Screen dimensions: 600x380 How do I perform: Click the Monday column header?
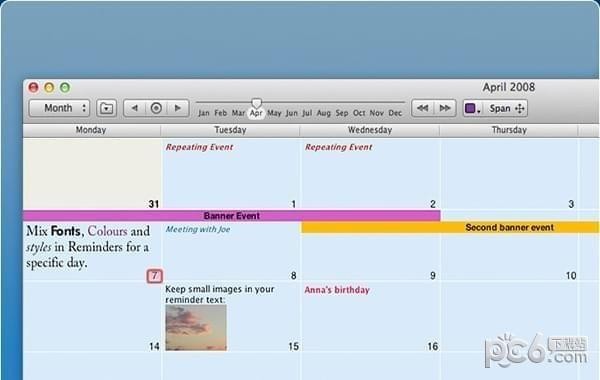point(91,130)
